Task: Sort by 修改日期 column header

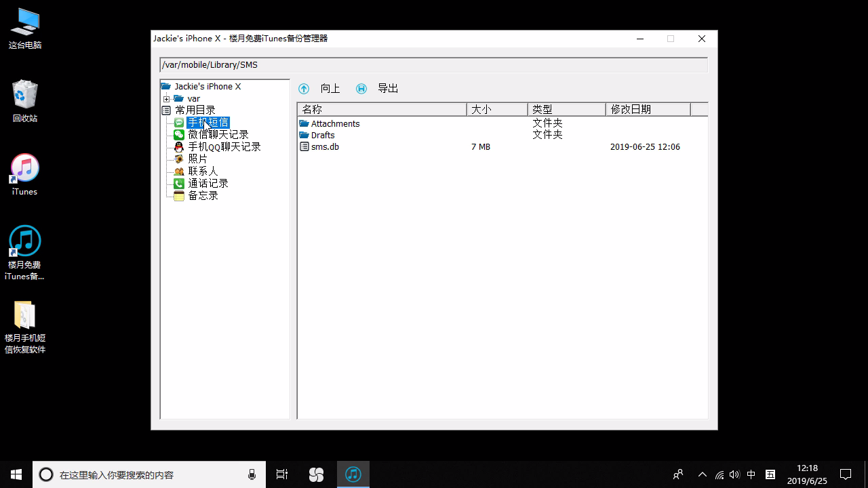Action: 648,109
